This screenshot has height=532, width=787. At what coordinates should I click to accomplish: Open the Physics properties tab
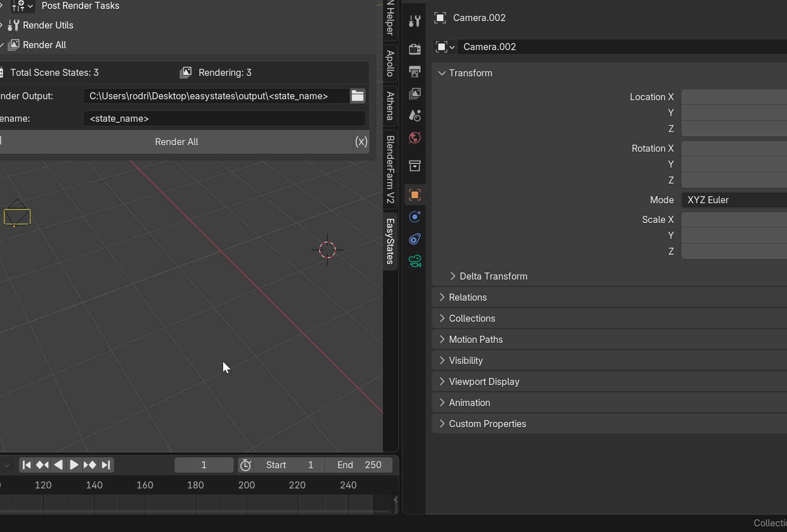(414, 217)
